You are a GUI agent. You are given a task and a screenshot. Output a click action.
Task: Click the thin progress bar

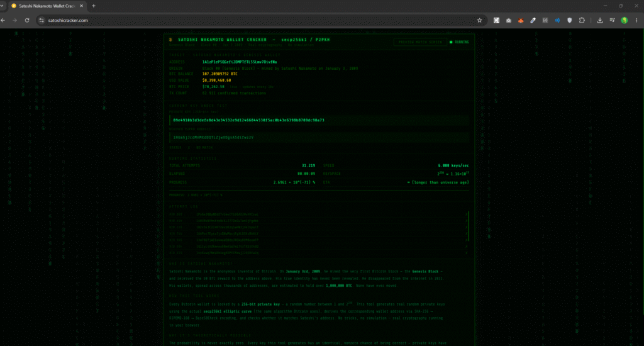pos(319,190)
